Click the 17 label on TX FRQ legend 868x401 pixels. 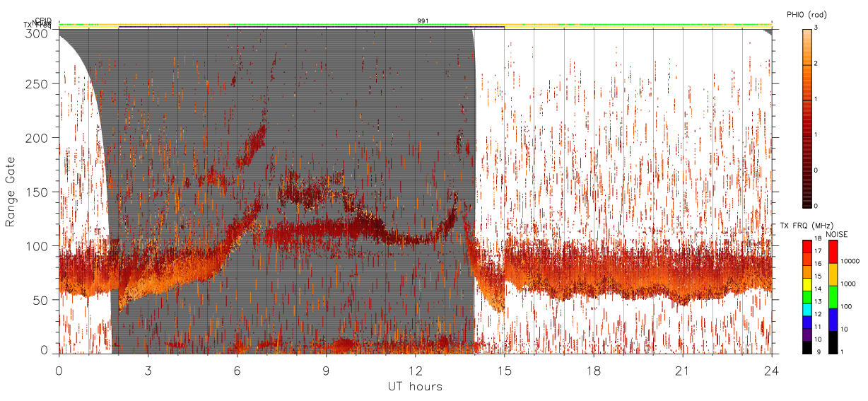(819, 252)
